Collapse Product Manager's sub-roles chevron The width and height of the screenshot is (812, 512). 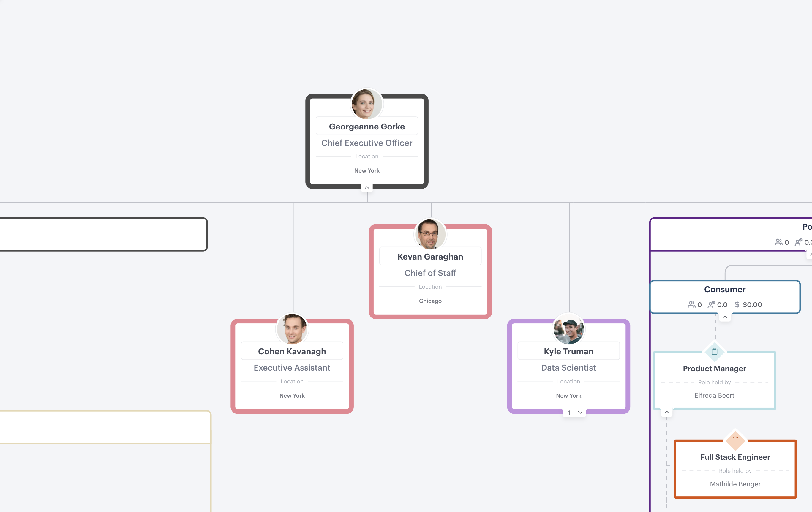667,412
